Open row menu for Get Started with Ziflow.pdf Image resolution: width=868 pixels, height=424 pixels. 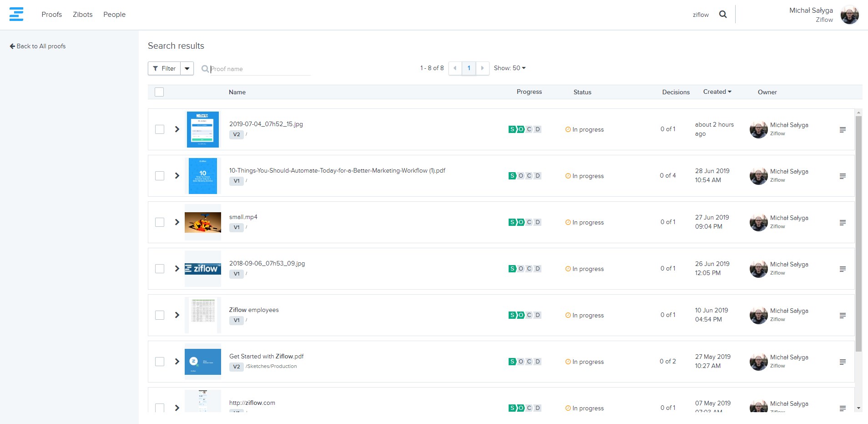coord(843,362)
